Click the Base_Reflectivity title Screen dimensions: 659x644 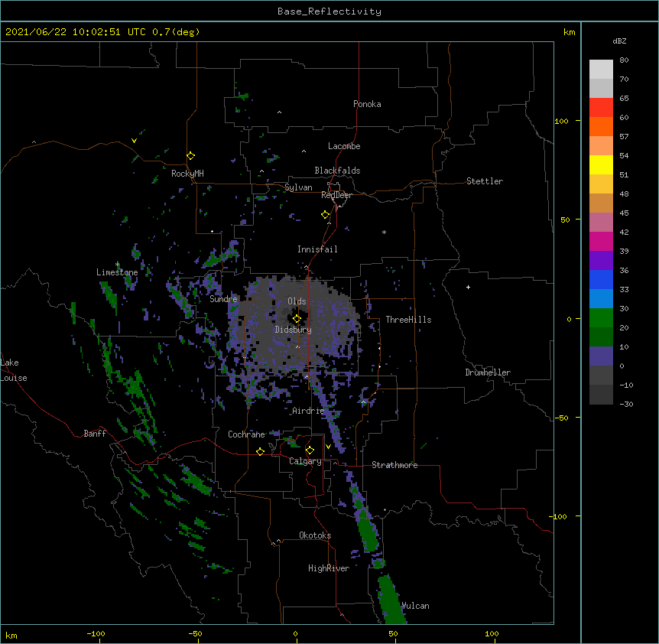pyautogui.click(x=329, y=11)
